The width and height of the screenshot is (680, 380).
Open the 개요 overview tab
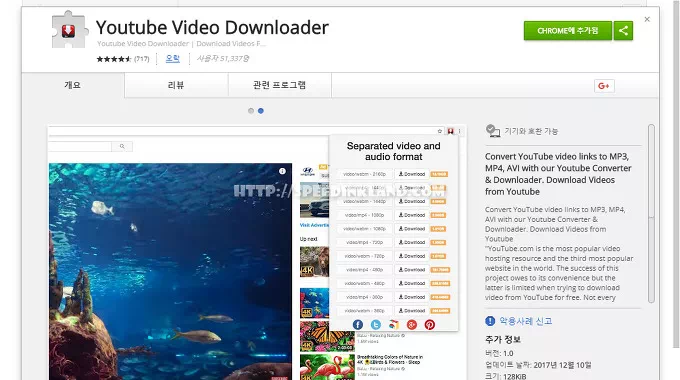[72, 85]
